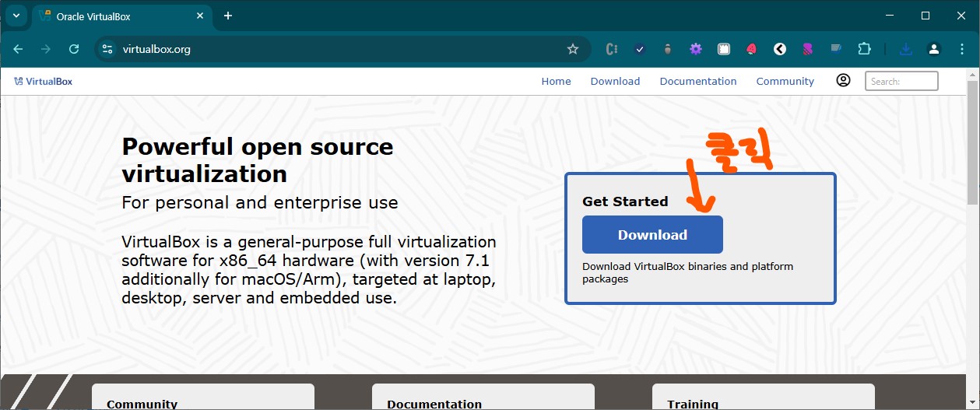Minimize the Chrome window
The width and height of the screenshot is (980, 410).
890,16
